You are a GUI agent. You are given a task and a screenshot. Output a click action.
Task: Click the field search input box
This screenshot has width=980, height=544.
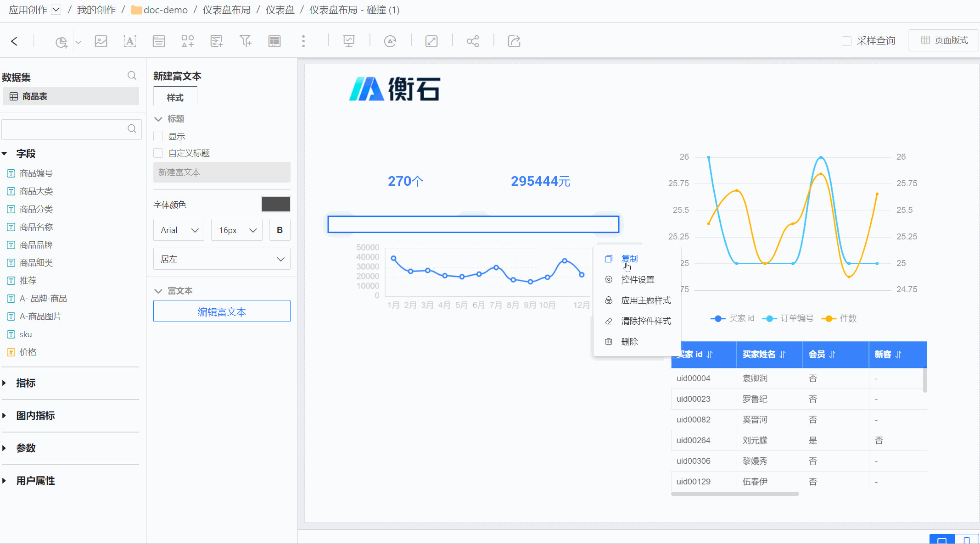tap(64, 129)
